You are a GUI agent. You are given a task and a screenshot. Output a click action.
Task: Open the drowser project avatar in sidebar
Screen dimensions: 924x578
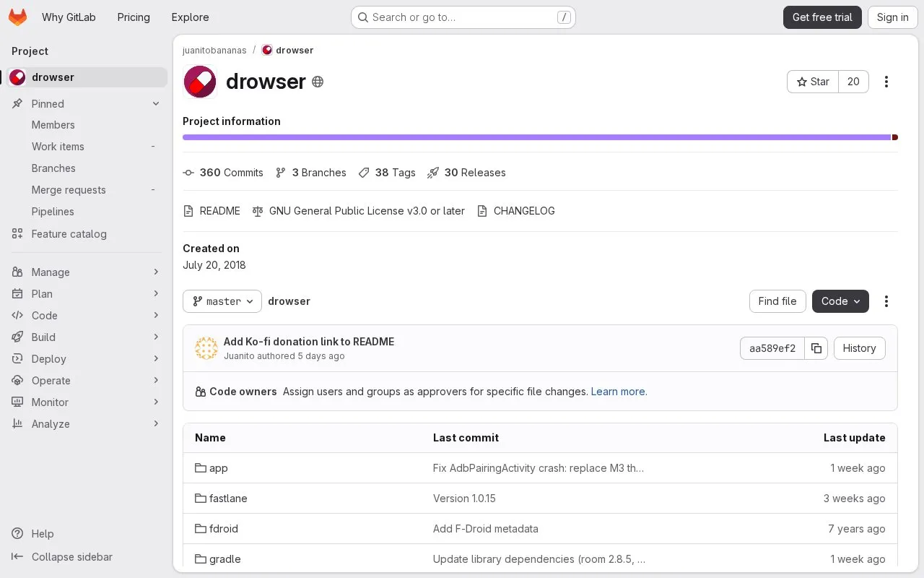tap(17, 77)
